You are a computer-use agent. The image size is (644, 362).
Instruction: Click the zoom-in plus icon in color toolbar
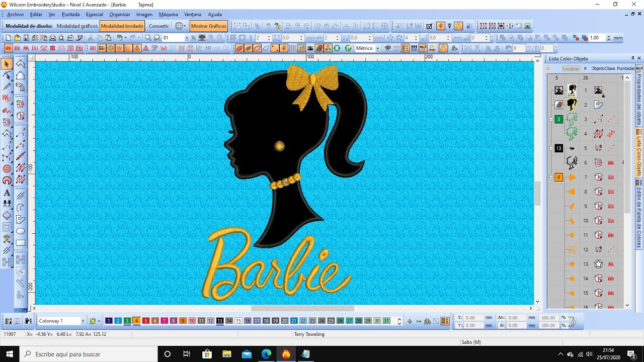410,321
